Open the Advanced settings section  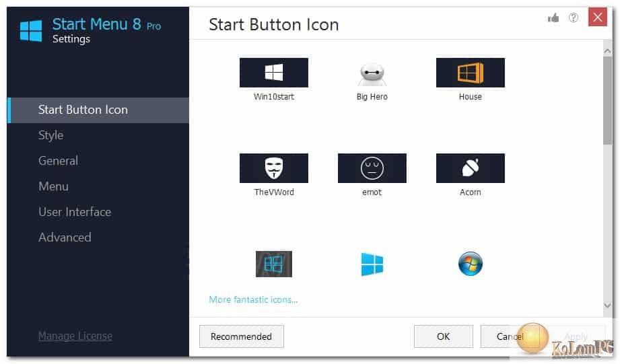pyautogui.click(x=65, y=238)
